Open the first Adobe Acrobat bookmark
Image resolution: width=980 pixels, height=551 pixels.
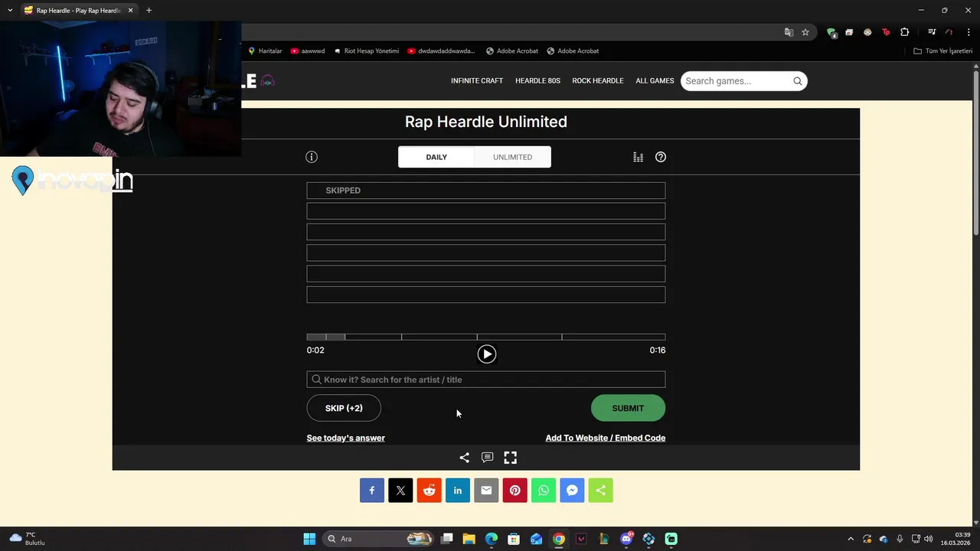[x=512, y=51]
